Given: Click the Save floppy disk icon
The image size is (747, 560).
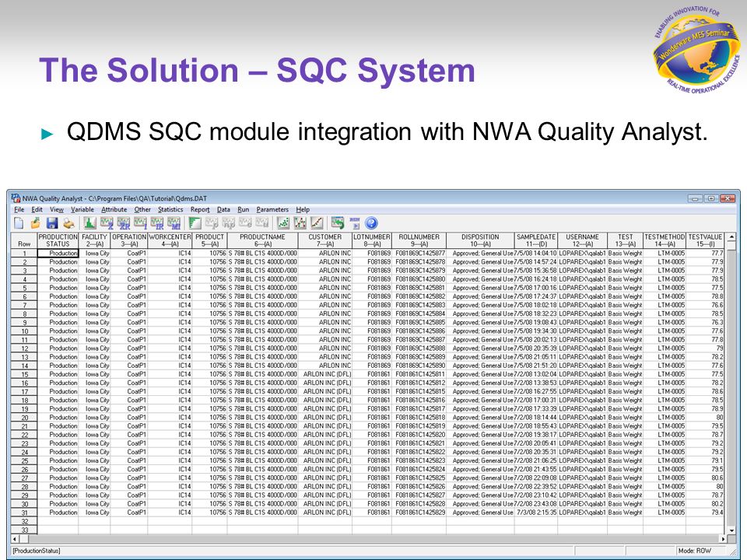Looking at the screenshot, I should [52, 223].
